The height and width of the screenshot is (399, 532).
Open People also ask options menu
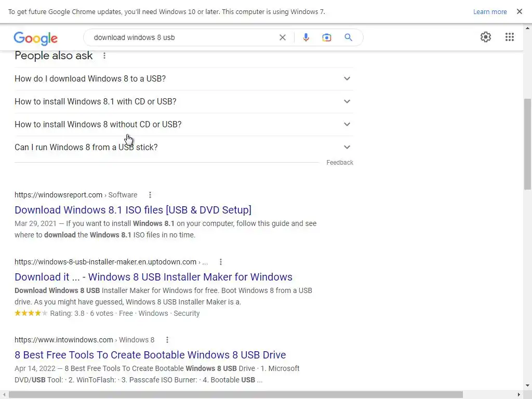pos(104,56)
